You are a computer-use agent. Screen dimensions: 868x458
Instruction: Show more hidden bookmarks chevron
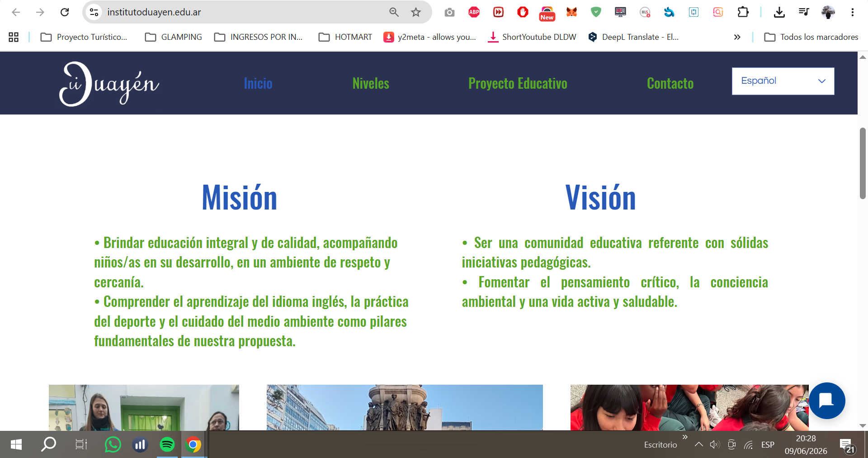click(737, 37)
